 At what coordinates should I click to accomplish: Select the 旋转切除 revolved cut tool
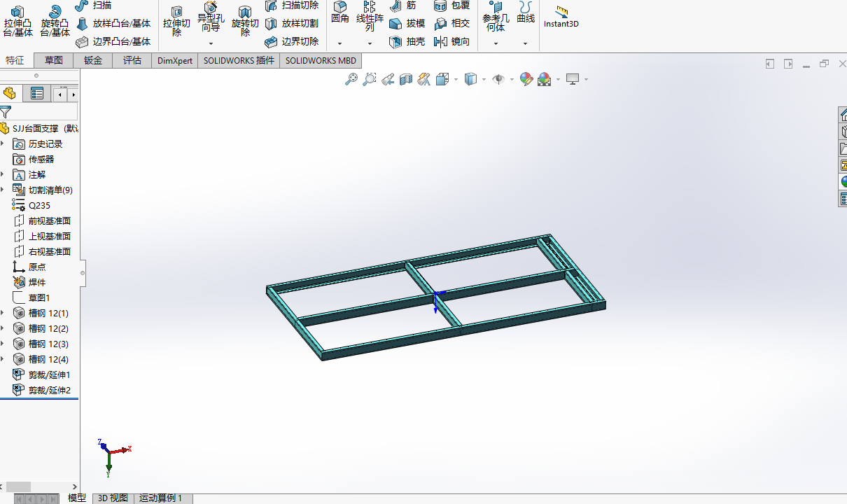245,22
